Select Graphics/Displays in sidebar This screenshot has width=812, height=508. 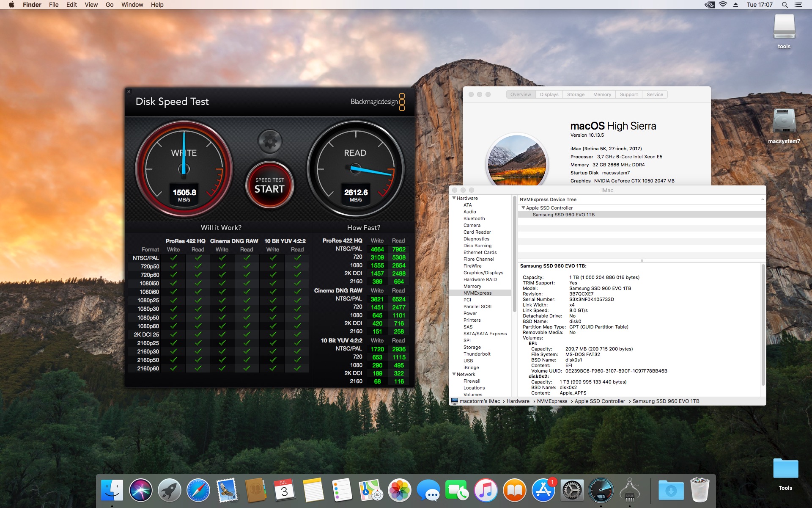tap(483, 273)
